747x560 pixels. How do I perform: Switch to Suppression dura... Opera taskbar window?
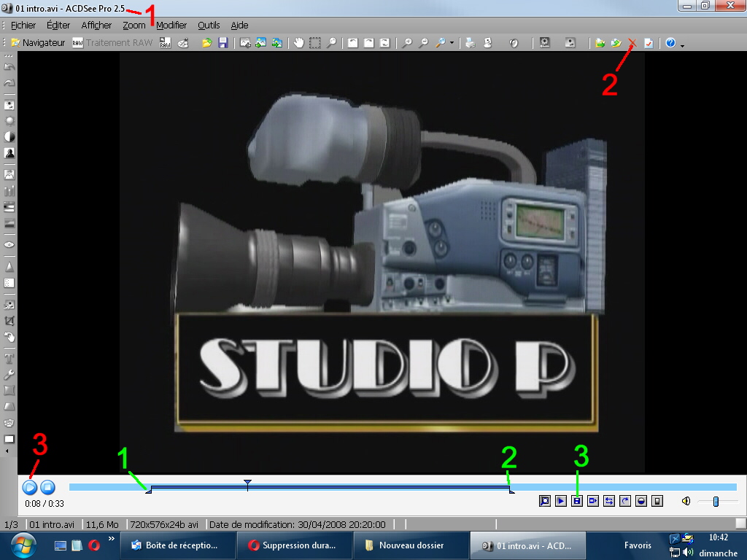tap(295, 545)
